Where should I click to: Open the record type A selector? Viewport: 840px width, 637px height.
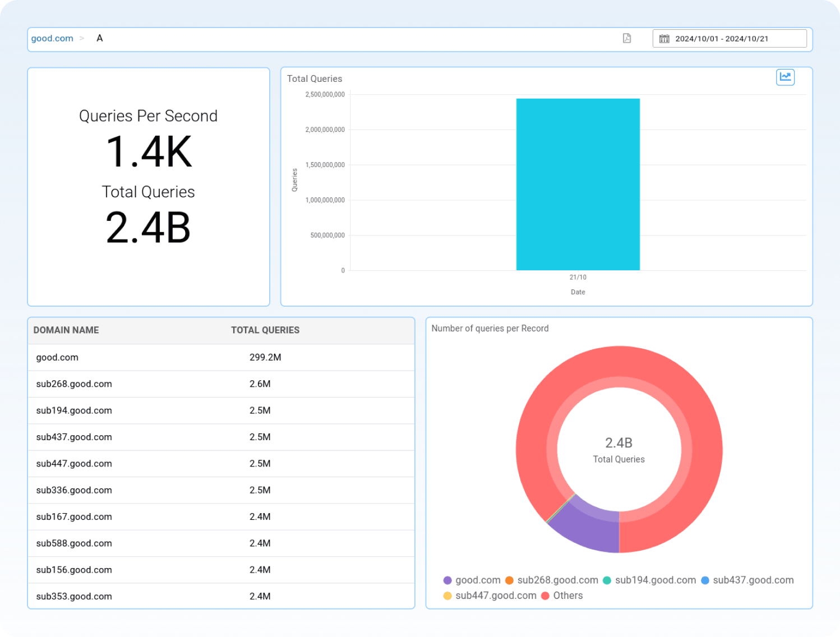100,38
